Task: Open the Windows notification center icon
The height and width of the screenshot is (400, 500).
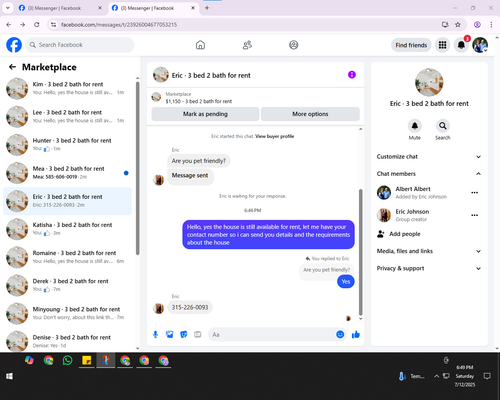Action: (487, 376)
